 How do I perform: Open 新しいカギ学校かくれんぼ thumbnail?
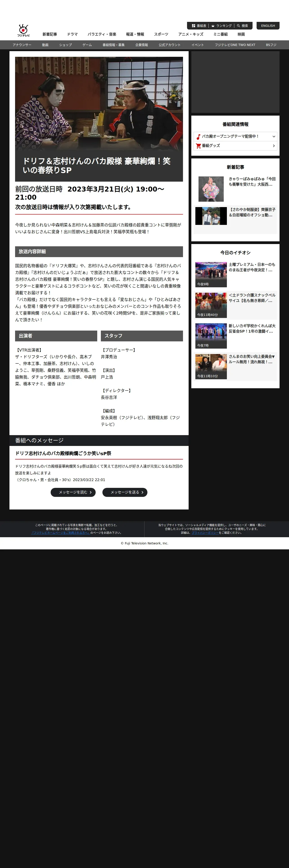[211, 336]
